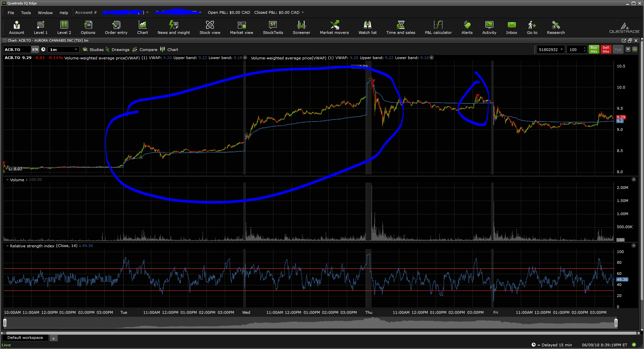The width and height of the screenshot is (644, 349).
Task: Show Market movers
Action: [x=334, y=28]
